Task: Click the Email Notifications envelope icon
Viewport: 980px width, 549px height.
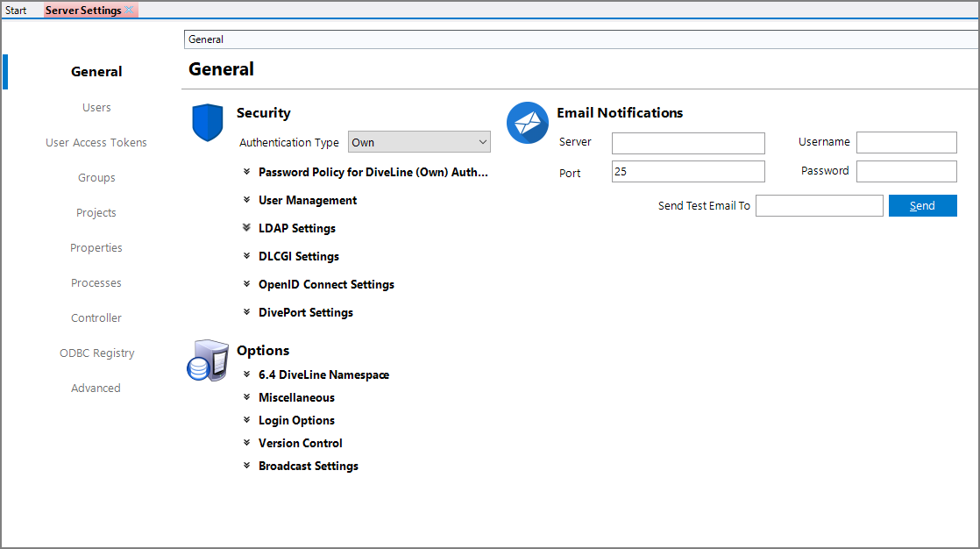Action: (527, 122)
